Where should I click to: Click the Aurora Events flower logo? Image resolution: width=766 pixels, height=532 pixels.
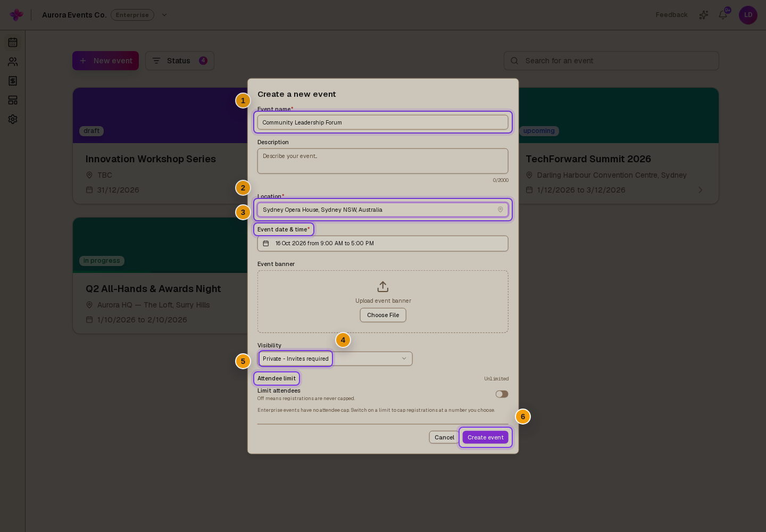click(x=16, y=15)
